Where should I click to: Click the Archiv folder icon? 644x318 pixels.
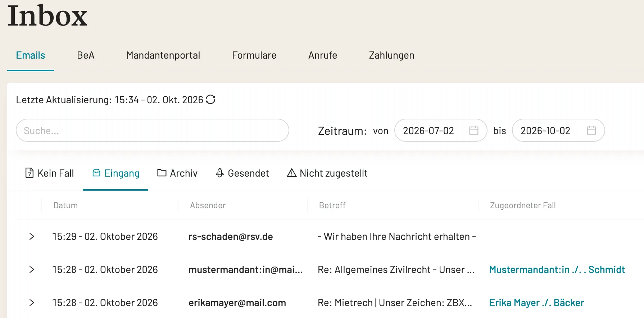(x=162, y=173)
